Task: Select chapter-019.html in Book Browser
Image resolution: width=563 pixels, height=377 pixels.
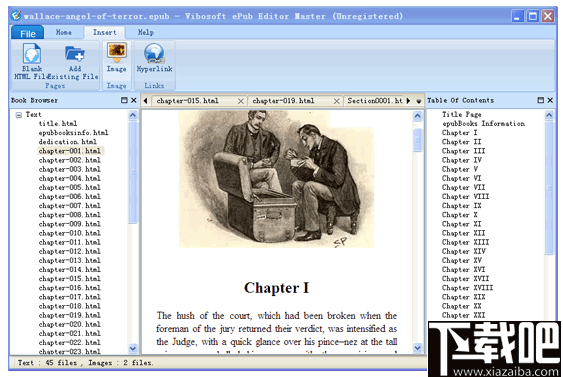Action: [70, 315]
